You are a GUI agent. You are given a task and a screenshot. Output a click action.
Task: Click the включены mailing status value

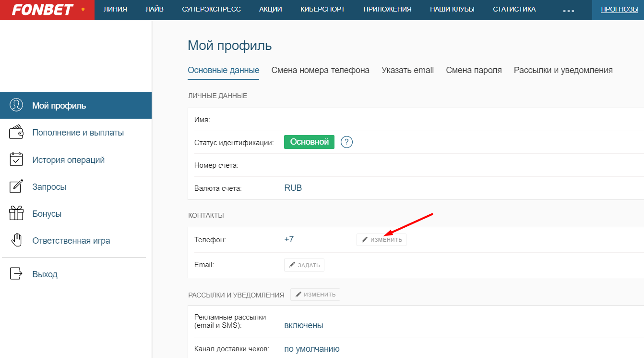[304, 325]
